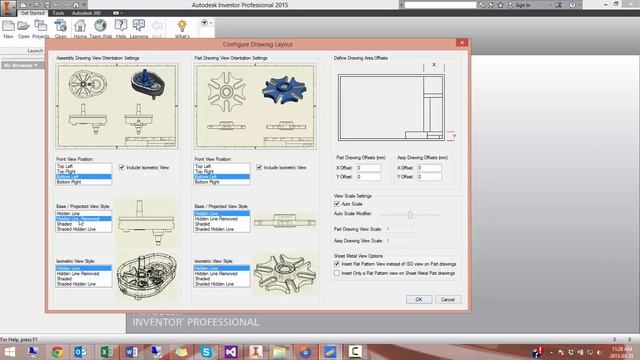
Task: Switch to the Get Started tab
Action: [33, 13]
